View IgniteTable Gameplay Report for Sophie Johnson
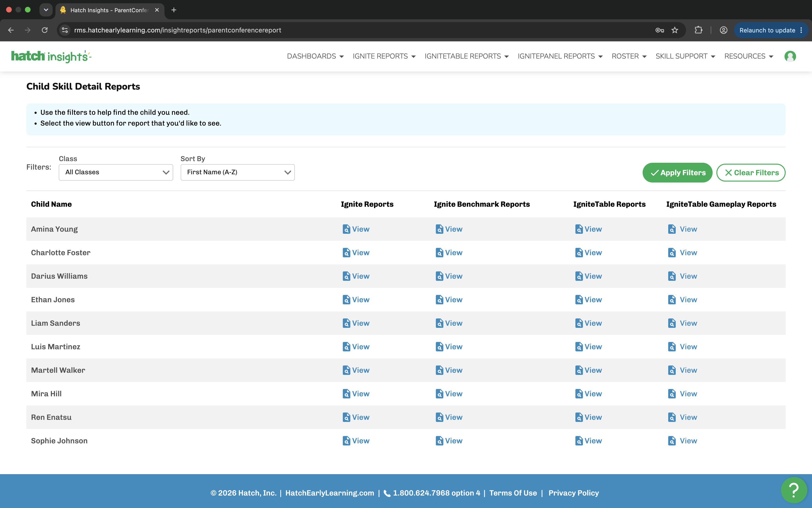The image size is (812, 508). coord(683,441)
